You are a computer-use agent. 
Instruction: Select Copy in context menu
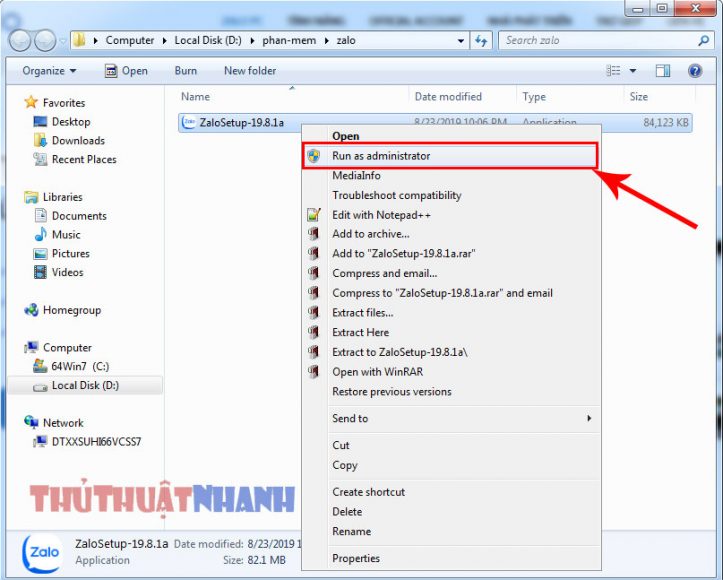pyautogui.click(x=451, y=465)
